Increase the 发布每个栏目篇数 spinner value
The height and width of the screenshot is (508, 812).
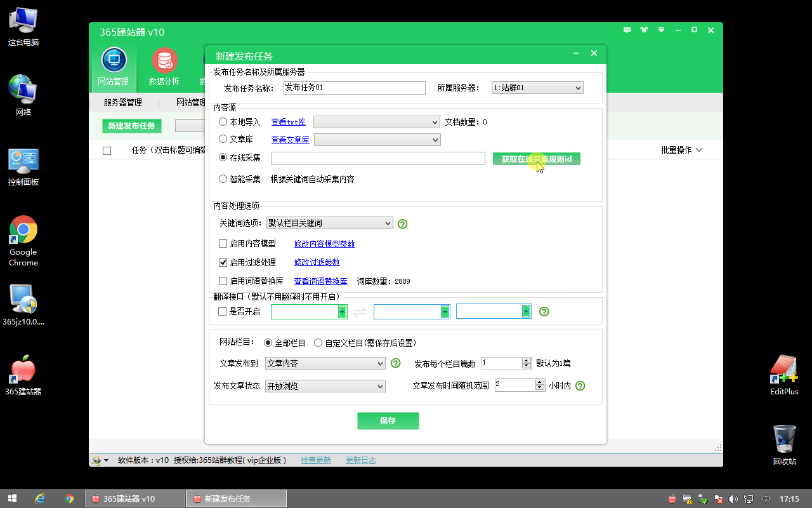(527, 361)
